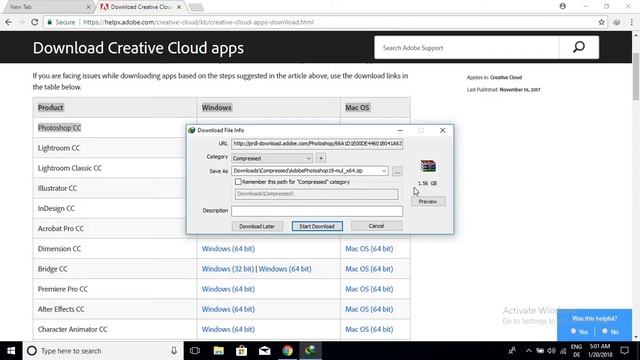Open Dimension CC Mac OS (64 bit) link
640x360 pixels.
(369, 249)
